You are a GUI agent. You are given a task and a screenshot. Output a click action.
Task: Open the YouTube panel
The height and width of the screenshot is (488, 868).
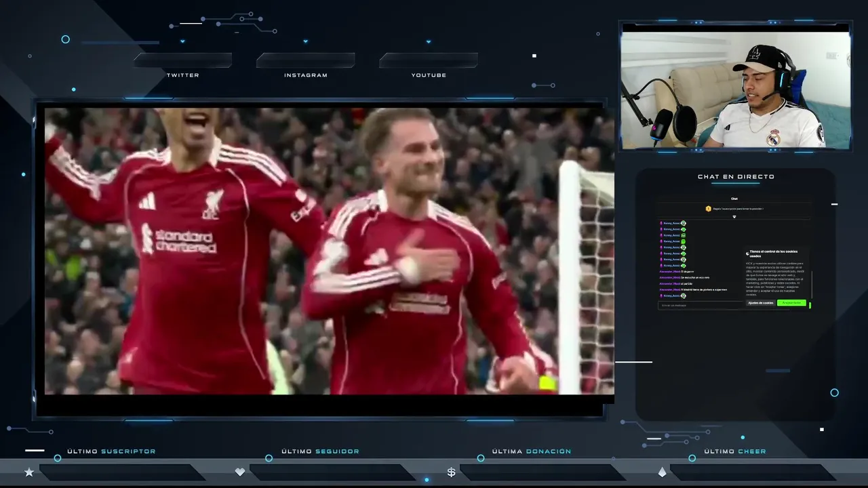coord(429,61)
